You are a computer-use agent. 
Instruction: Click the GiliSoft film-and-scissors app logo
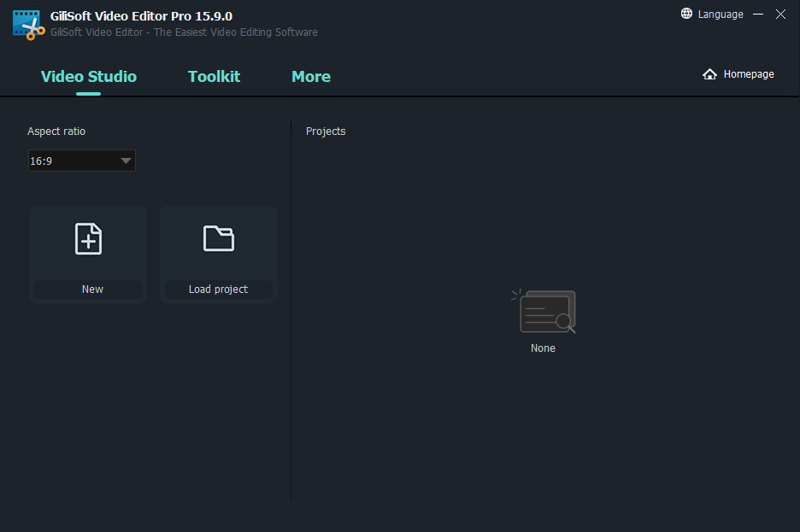click(x=28, y=25)
